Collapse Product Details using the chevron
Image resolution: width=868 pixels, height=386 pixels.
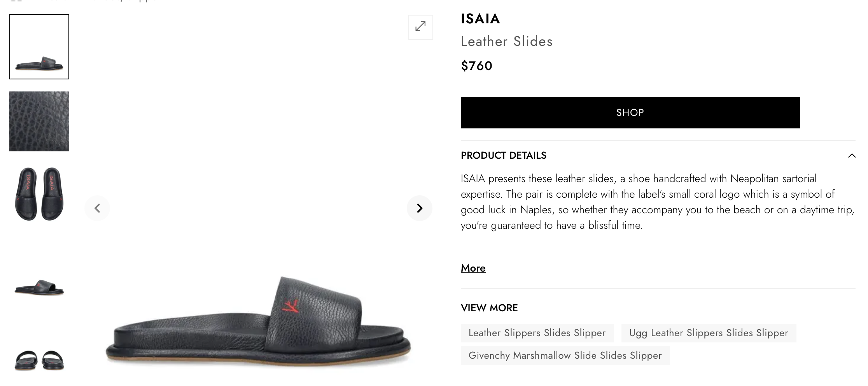tap(852, 156)
